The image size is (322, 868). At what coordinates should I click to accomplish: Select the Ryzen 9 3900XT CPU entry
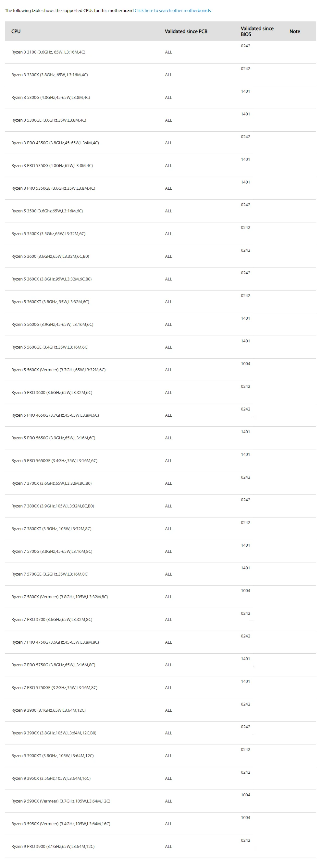[x=52, y=756]
